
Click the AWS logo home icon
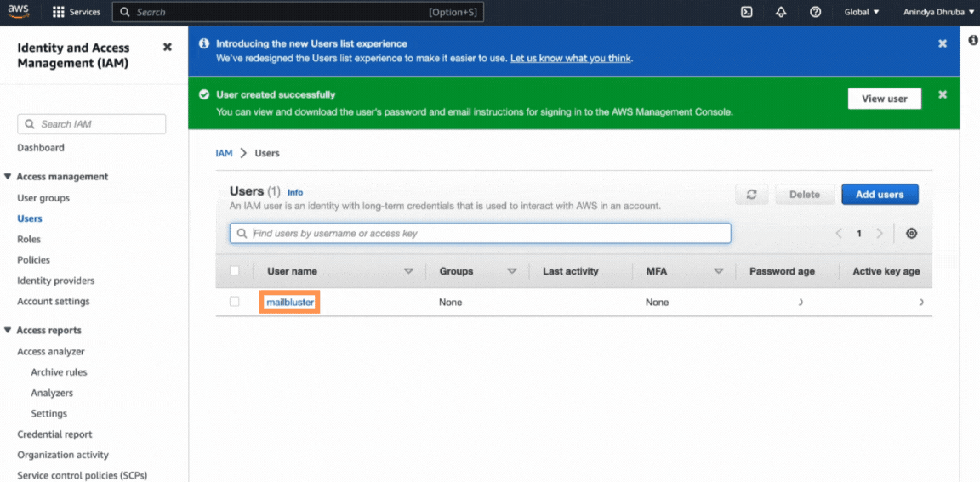tap(18, 11)
